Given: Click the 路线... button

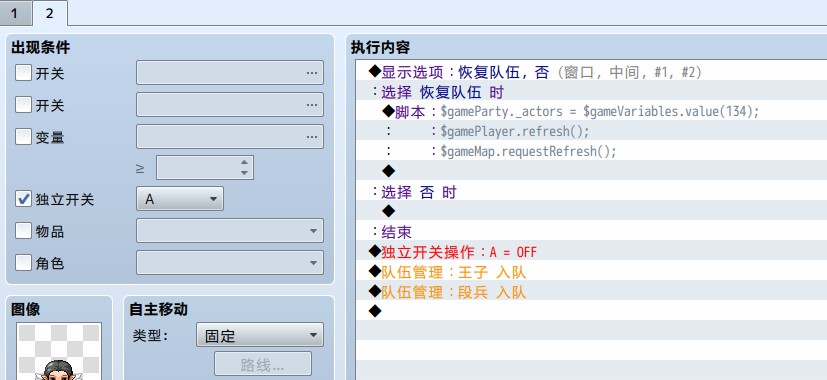Looking at the screenshot, I should pyautogui.click(x=263, y=364).
